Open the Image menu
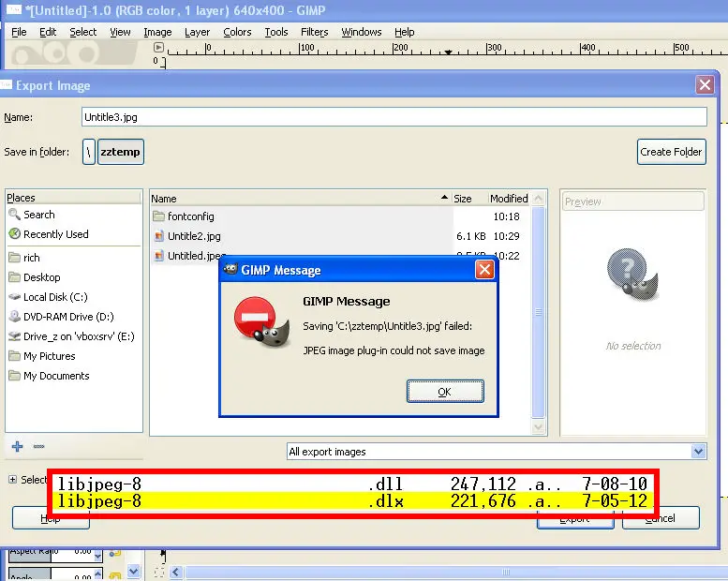This screenshot has height=581, width=728. [x=157, y=32]
